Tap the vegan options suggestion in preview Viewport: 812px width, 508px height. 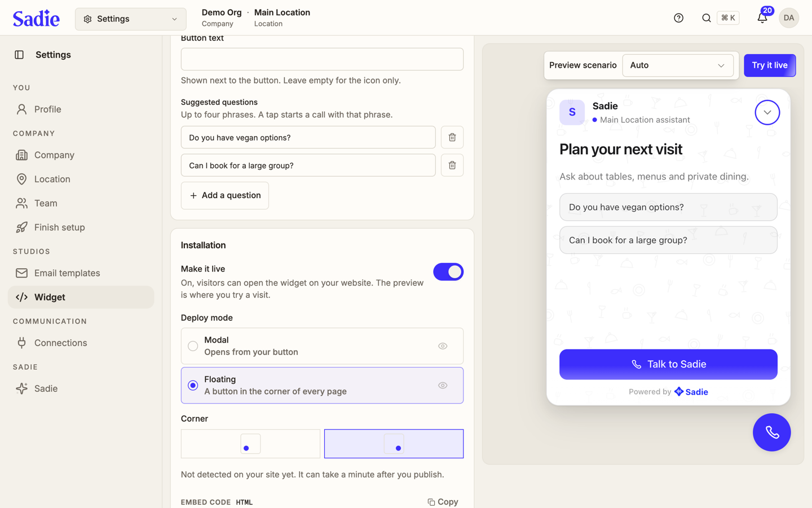pyautogui.click(x=668, y=207)
